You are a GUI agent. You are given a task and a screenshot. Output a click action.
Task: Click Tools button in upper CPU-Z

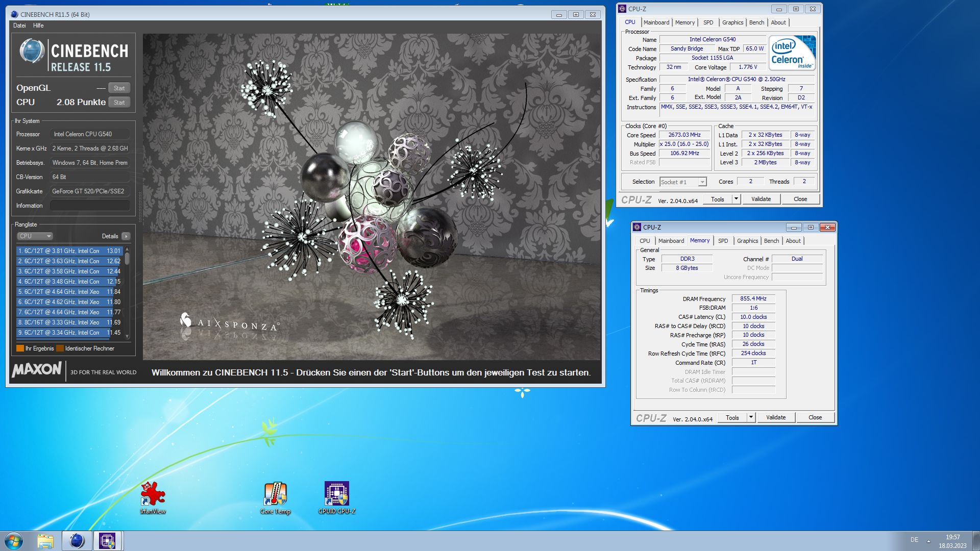point(717,199)
